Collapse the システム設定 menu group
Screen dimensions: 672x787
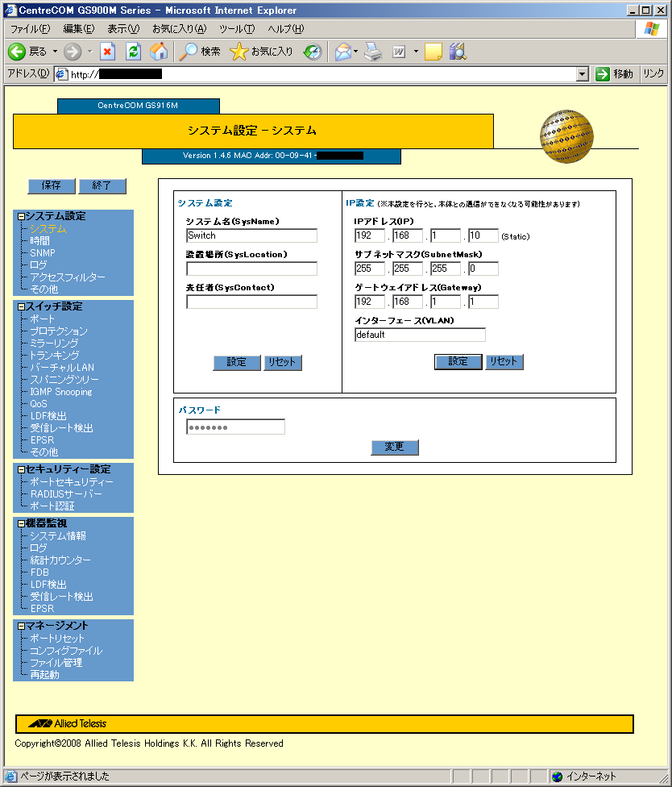click(x=21, y=216)
